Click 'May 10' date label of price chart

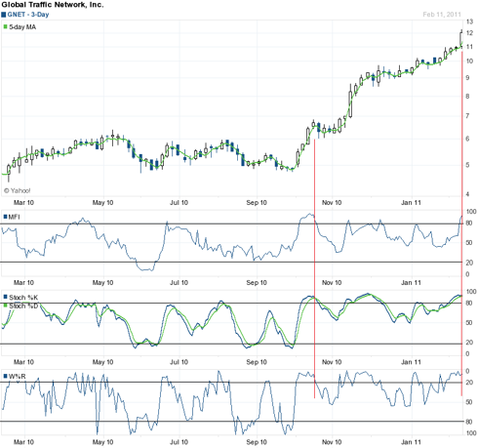(102, 203)
